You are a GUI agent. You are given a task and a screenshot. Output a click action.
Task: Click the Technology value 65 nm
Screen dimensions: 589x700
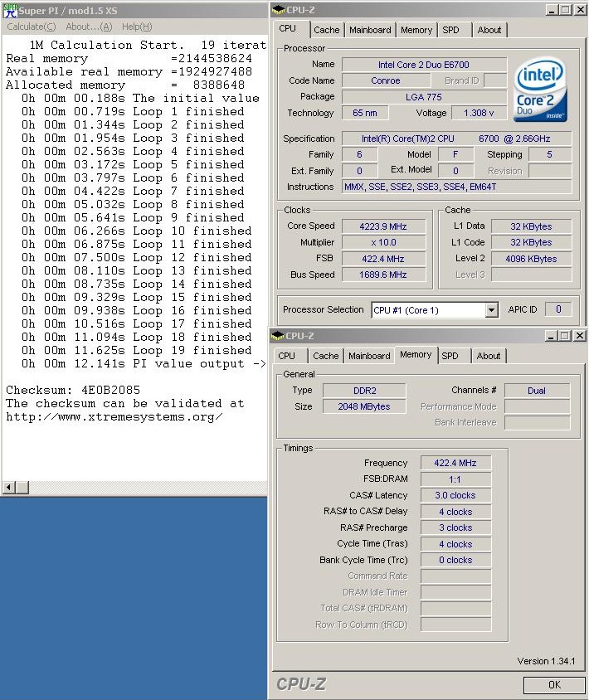click(x=365, y=113)
